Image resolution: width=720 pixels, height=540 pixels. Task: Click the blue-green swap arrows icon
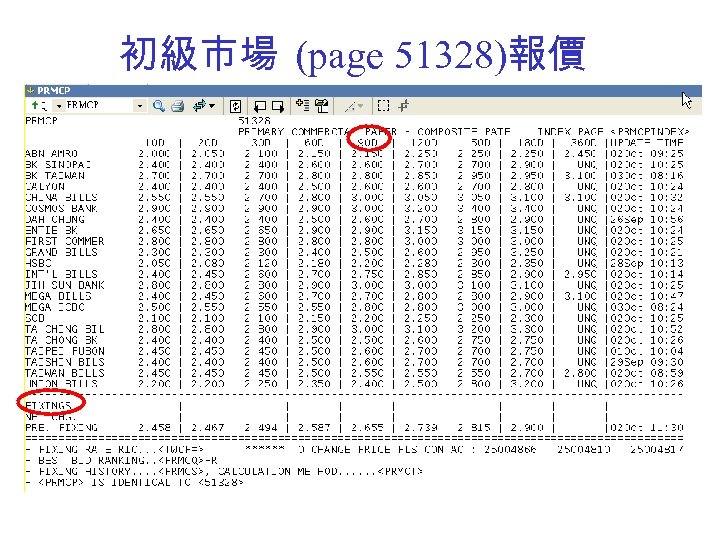tap(199, 106)
